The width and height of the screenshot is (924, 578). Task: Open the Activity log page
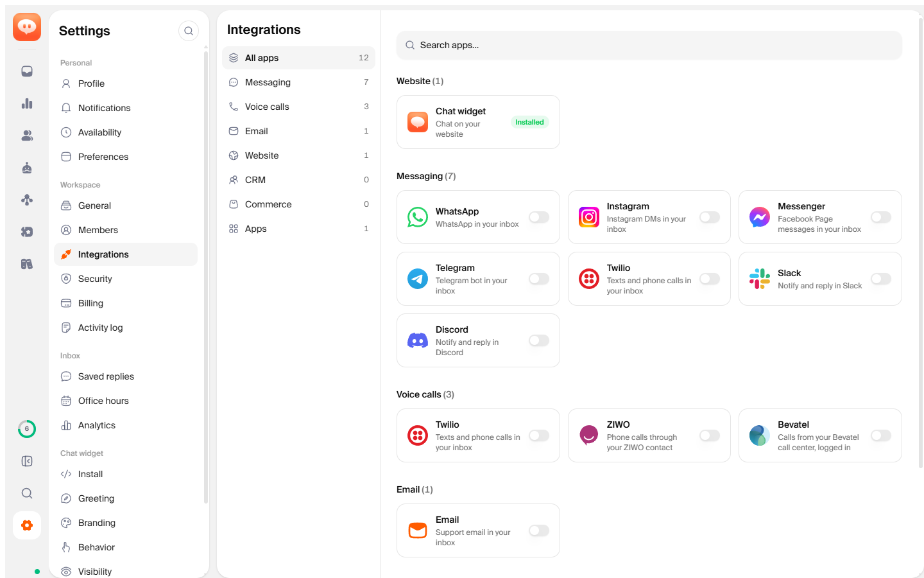click(x=126, y=328)
